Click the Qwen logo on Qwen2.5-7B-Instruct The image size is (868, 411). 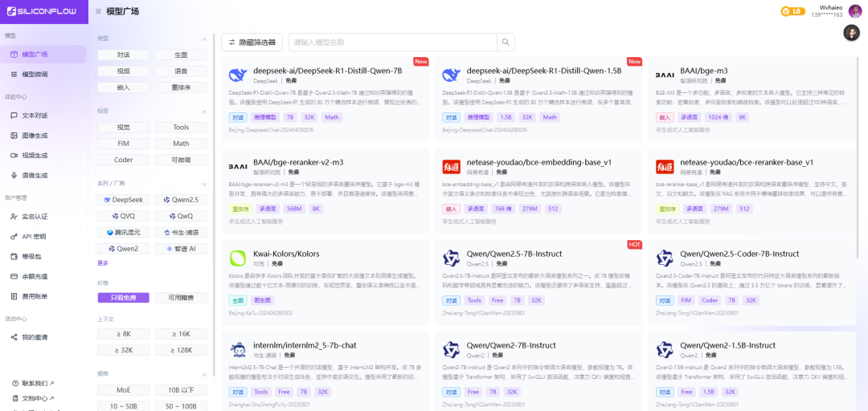tap(451, 258)
